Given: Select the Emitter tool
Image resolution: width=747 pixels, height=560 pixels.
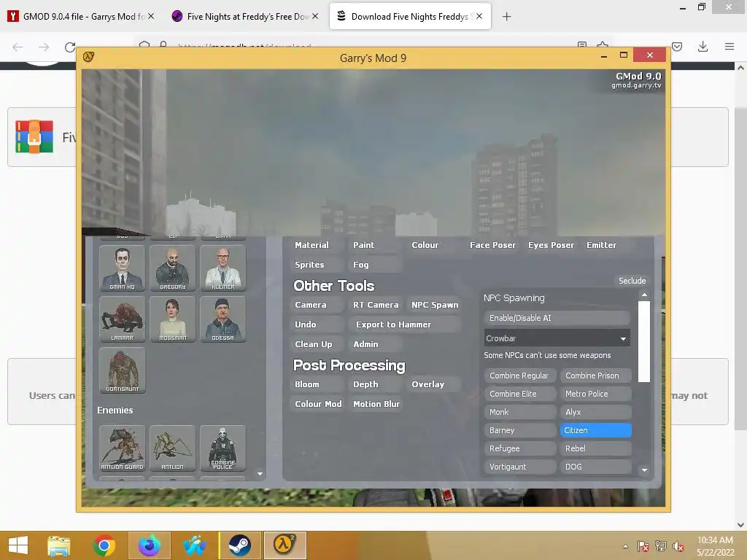Looking at the screenshot, I should [x=609, y=245].
